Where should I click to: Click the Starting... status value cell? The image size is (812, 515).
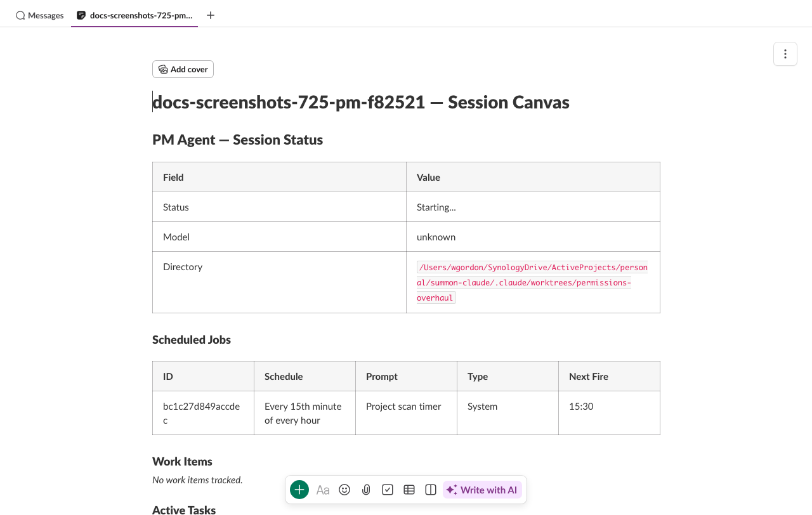coord(436,207)
